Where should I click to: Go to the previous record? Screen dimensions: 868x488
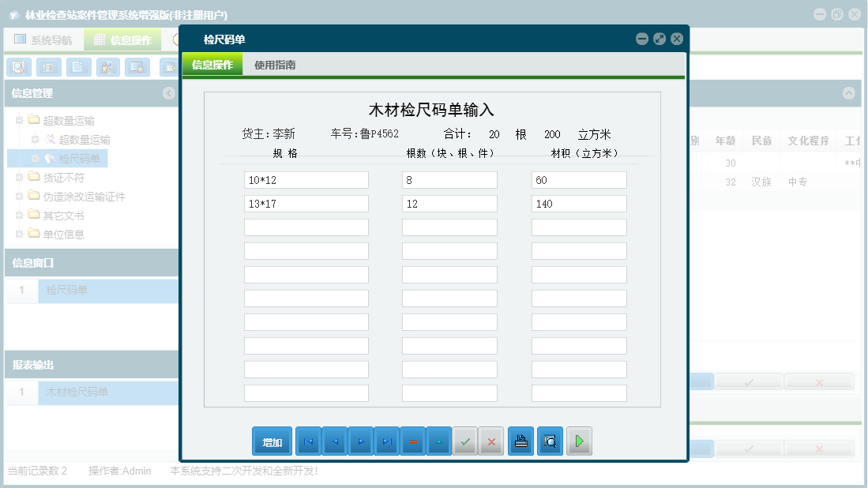(x=334, y=441)
